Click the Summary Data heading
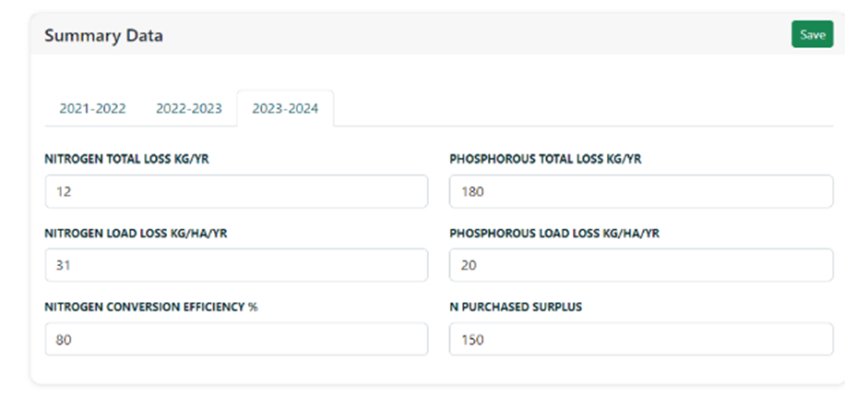This screenshot has width=868, height=398. pos(103,35)
